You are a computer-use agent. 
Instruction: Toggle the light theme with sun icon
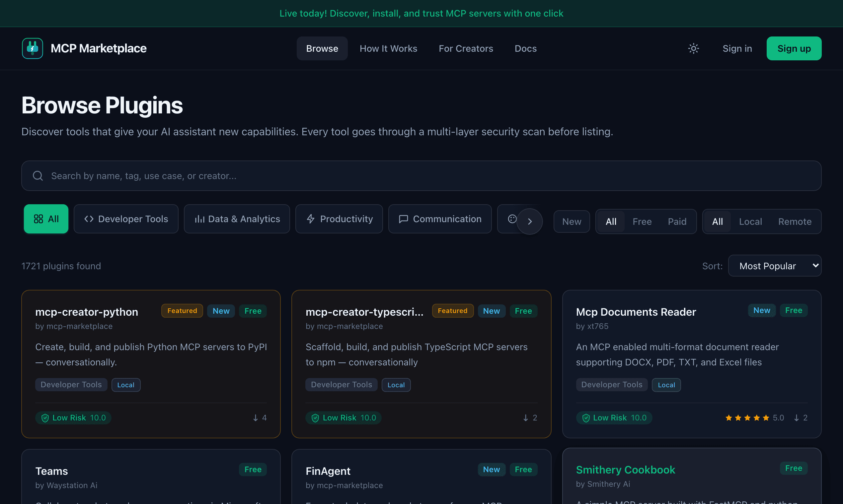(693, 48)
